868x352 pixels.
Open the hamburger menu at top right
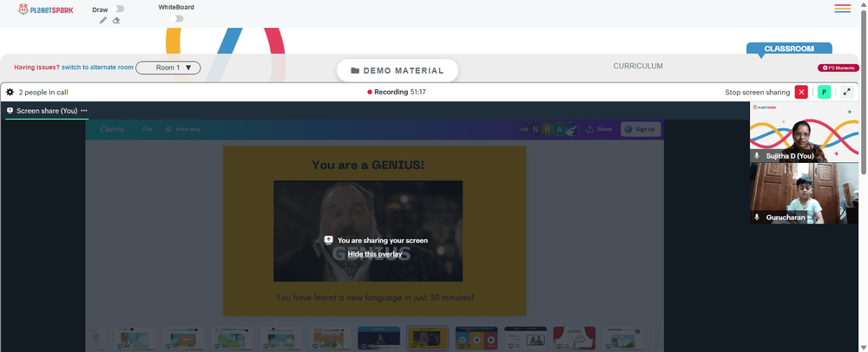[x=843, y=9]
